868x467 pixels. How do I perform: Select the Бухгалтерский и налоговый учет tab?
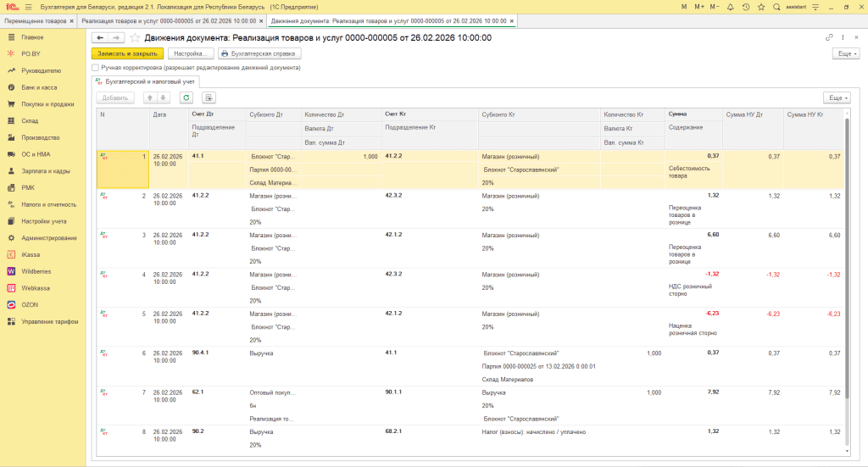(145, 81)
